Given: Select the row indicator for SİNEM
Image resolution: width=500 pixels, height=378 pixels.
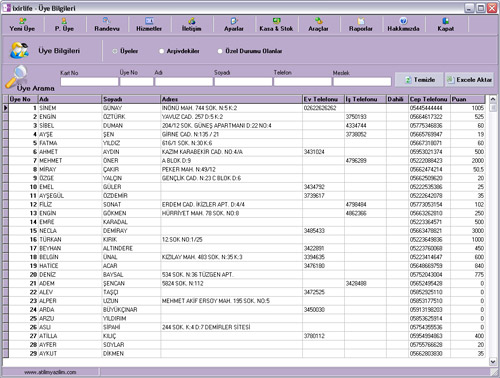Looking at the screenshot, I should pos(6,108).
